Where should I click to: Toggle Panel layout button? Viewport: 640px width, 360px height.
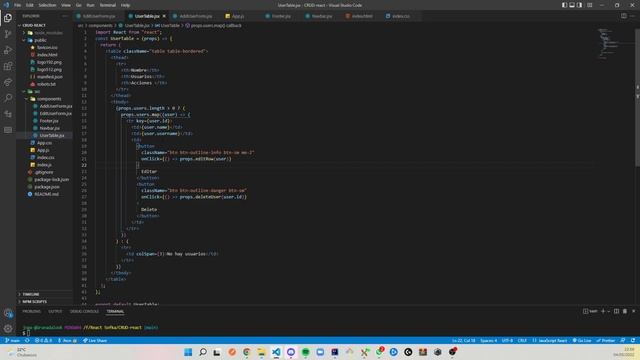click(x=572, y=5)
